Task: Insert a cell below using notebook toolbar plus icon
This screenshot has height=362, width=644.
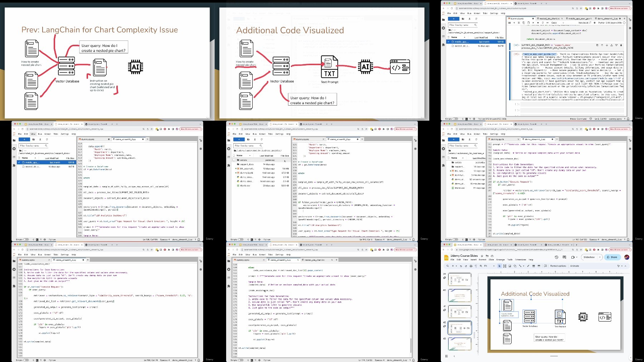Action: click(x=514, y=23)
